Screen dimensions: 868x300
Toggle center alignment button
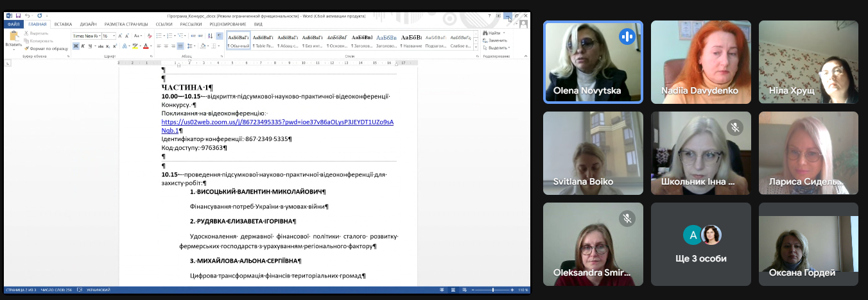(166, 46)
